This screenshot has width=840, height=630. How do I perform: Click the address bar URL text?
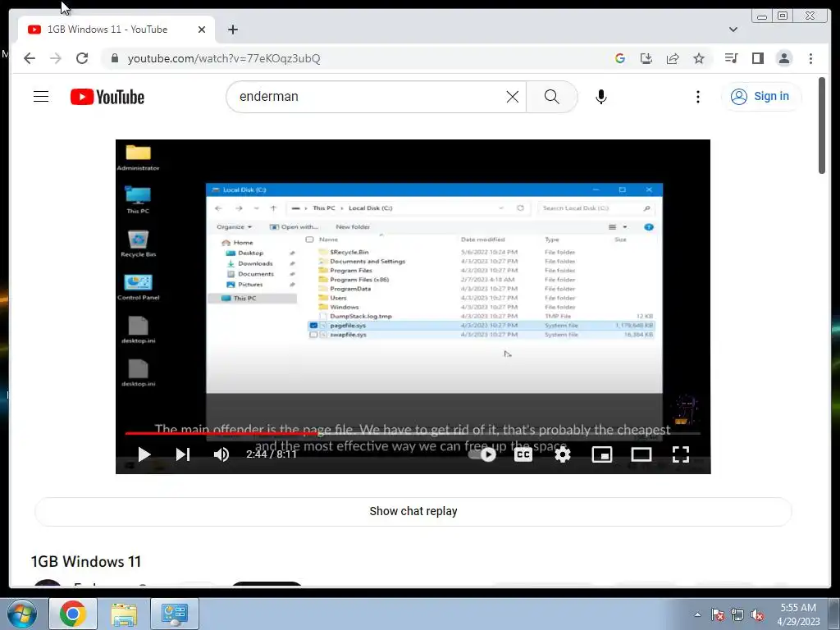click(x=224, y=58)
